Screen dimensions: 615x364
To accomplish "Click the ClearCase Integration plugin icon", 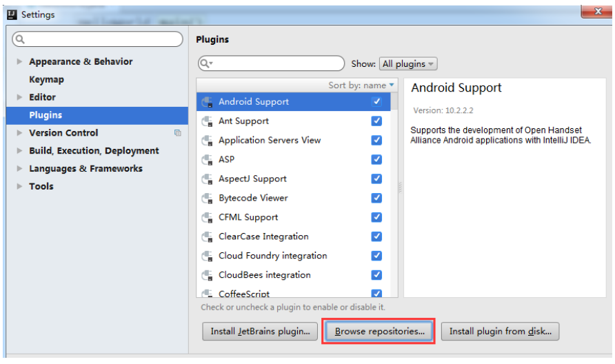I will pos(207,236).
